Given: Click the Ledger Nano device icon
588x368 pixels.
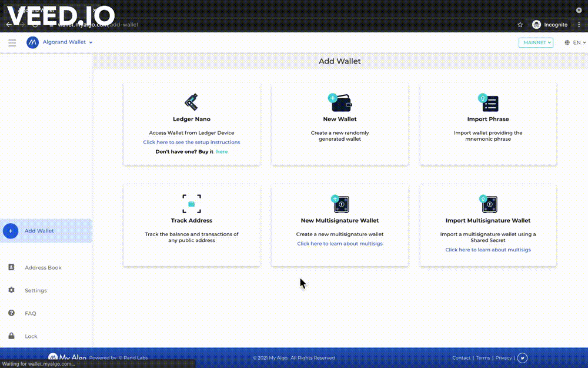Looking at the screenshot, I should pos(191,102).
